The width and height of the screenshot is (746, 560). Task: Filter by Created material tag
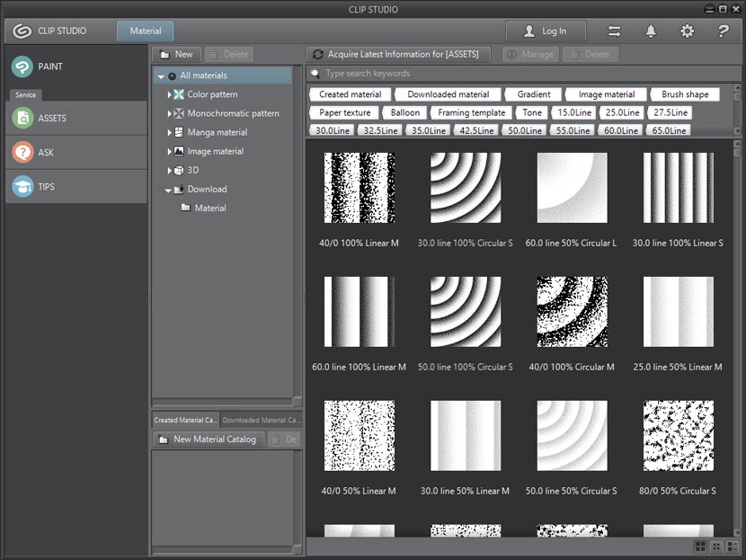tap(351, 94)
